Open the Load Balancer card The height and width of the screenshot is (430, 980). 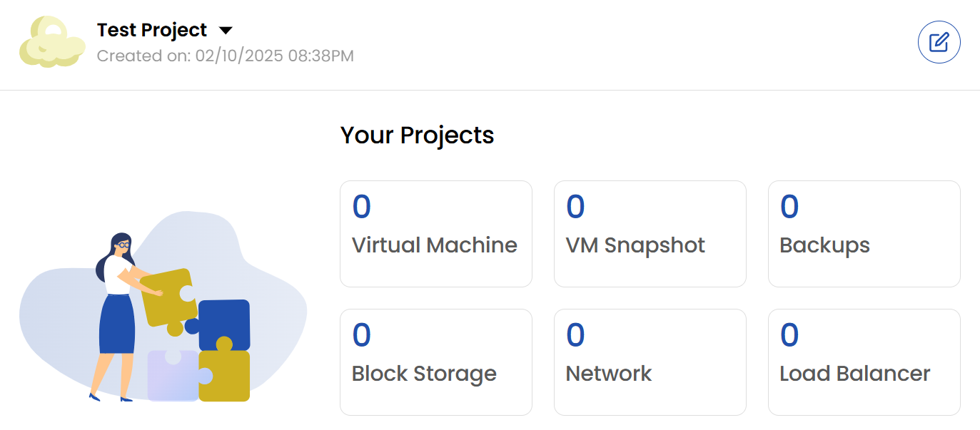point(864,362)
